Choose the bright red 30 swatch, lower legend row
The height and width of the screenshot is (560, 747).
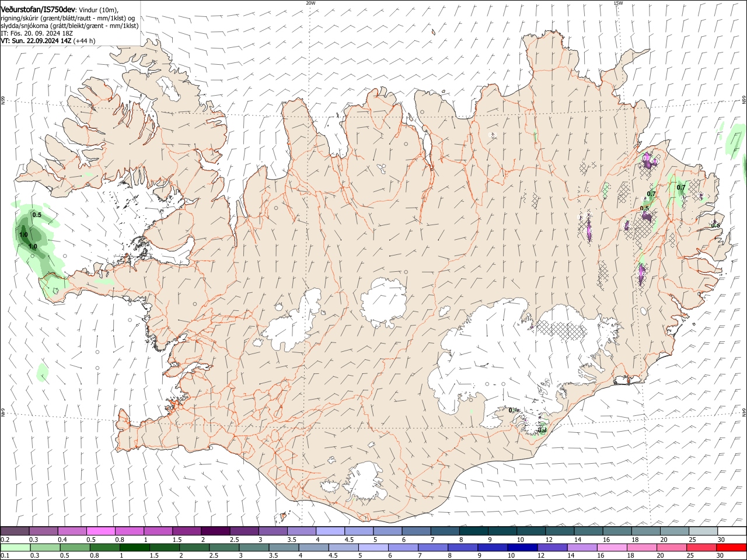731,547
